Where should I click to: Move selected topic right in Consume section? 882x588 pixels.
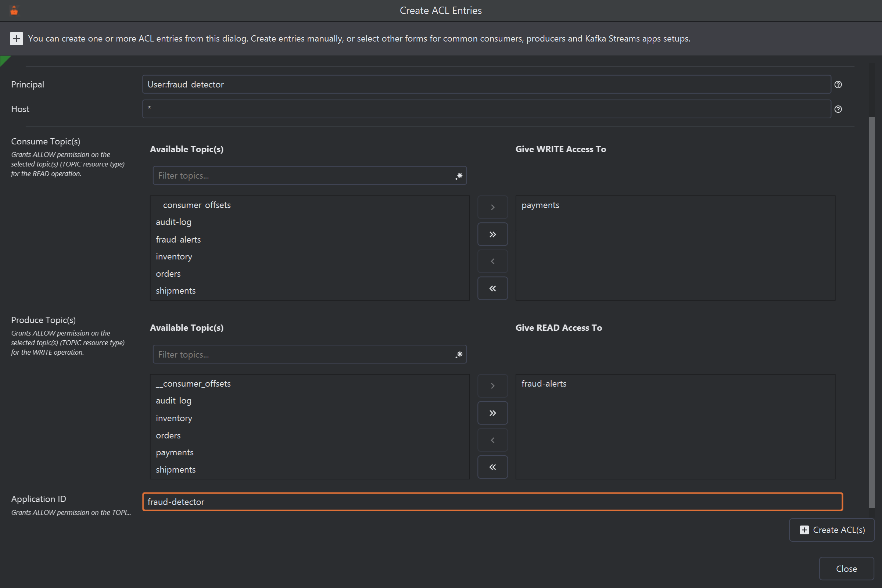coord(492,207)
